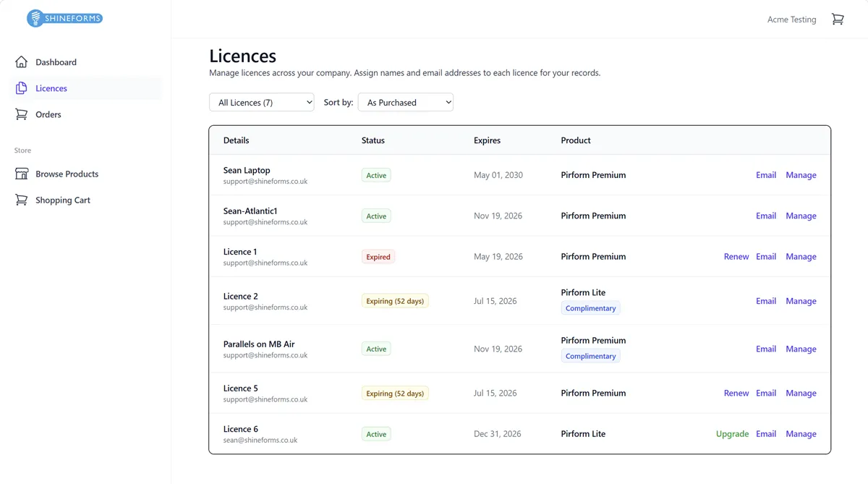Click the Dashboard home icon
The height and width of the screenshot is (484, 868).
22,62
